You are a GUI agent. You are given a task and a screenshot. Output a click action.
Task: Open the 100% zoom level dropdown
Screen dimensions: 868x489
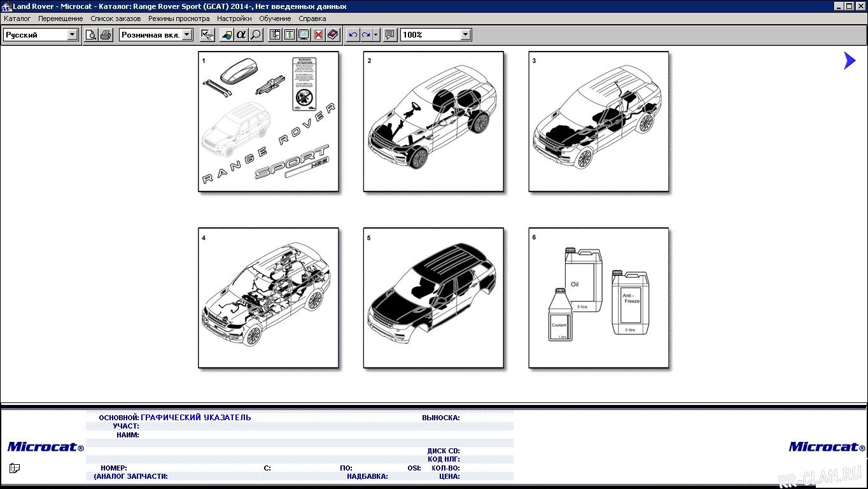[466, 35]
